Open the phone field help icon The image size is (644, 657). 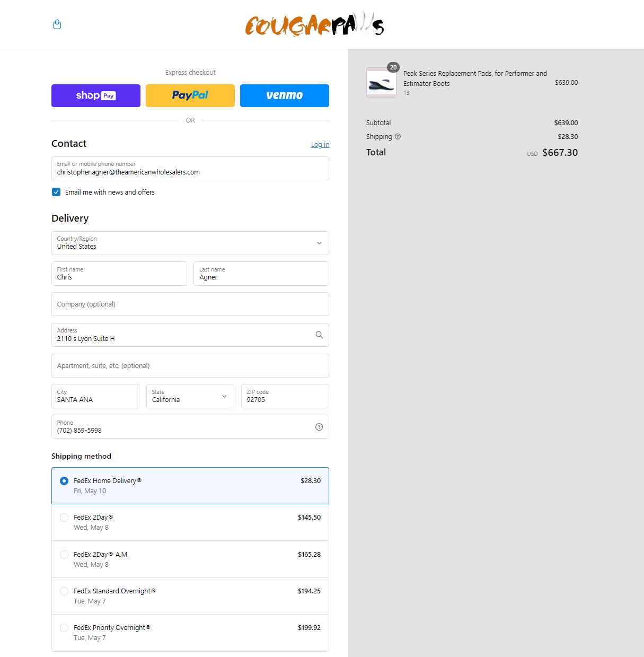319,427
